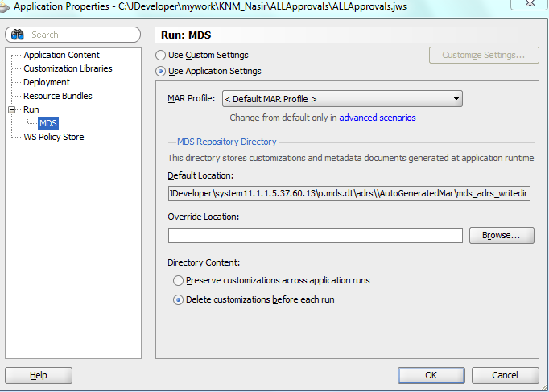Click the Help button
Screen dimensions: 549x392
point(39,375)
